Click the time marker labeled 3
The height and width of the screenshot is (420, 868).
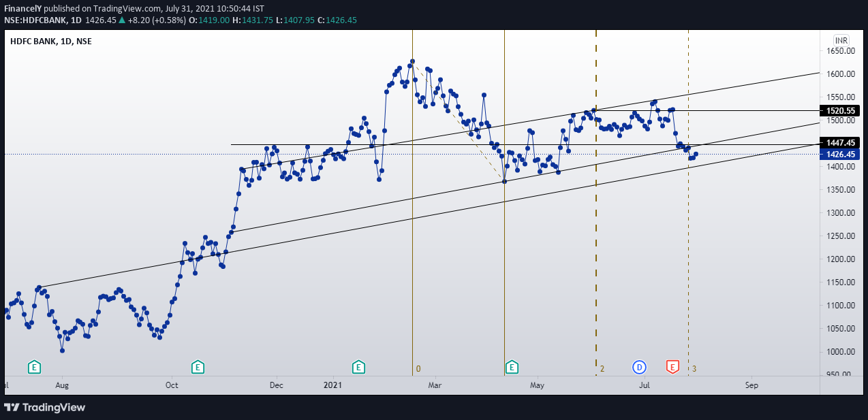point(694,369)
